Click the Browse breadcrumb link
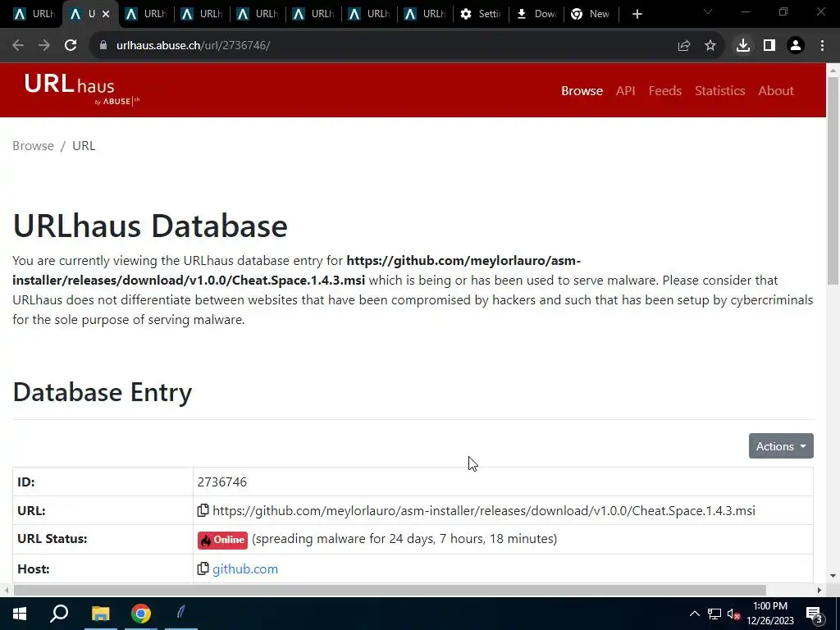Viewport: 840px width, 630px height. click(x=33, y=146)
